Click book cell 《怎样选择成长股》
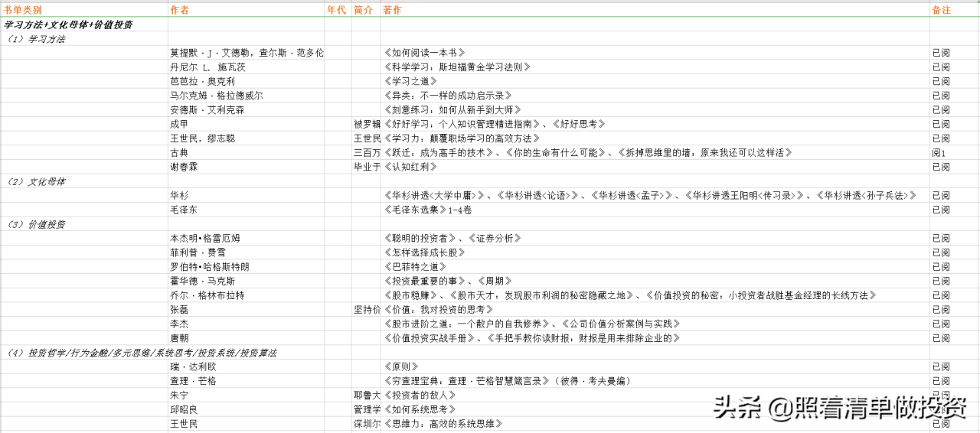The width and height of the screenshot is (980, 433). click(x=425, y=252)
